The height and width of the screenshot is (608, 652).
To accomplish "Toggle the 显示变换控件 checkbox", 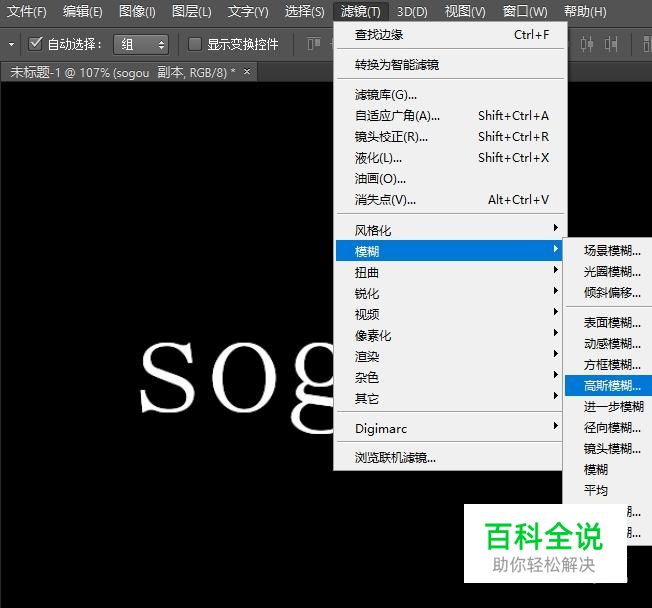I will click(194, 44).
